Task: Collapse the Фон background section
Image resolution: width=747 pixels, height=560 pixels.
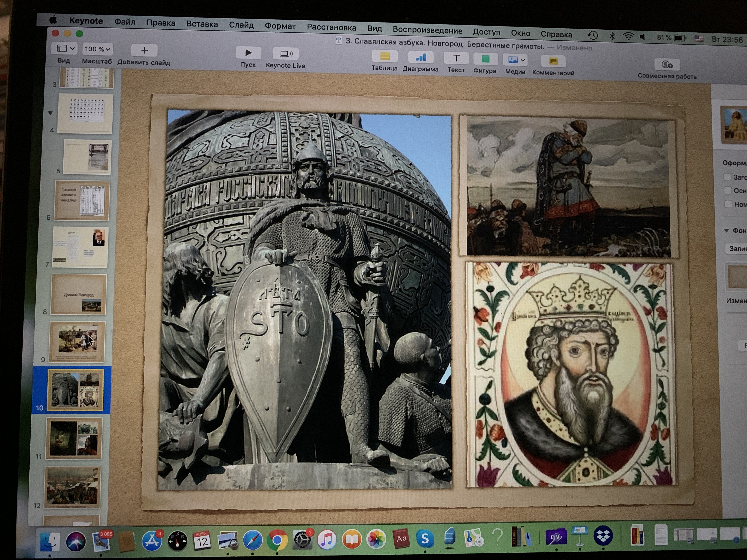Action: tap(726, 231)
